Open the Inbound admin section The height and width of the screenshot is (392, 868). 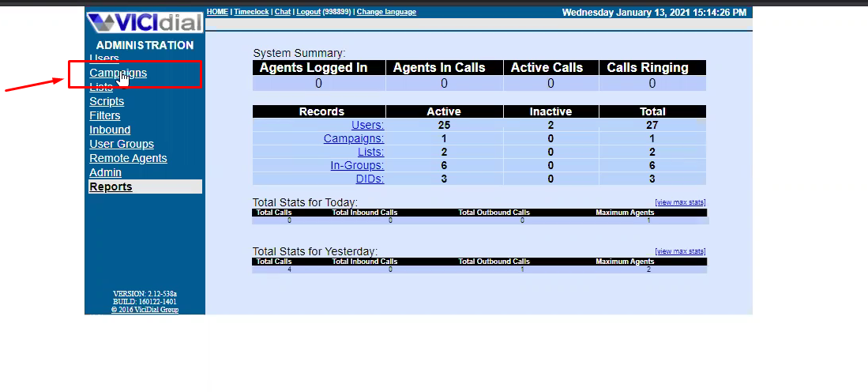(110, 130)
